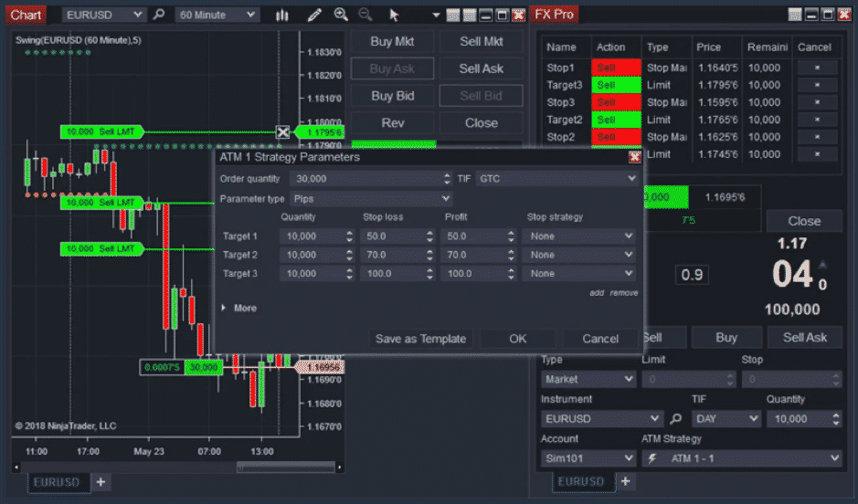The image size is (858, 504).
Task: Click the green 30,000 position marker on chart
Action: pyautogui.click(x=204, y=367)
